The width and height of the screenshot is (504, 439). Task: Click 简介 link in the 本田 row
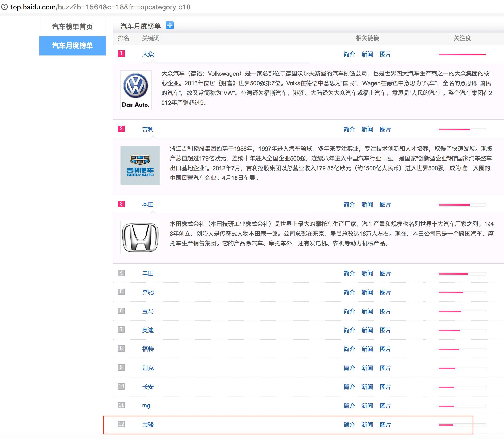point(349,204)
